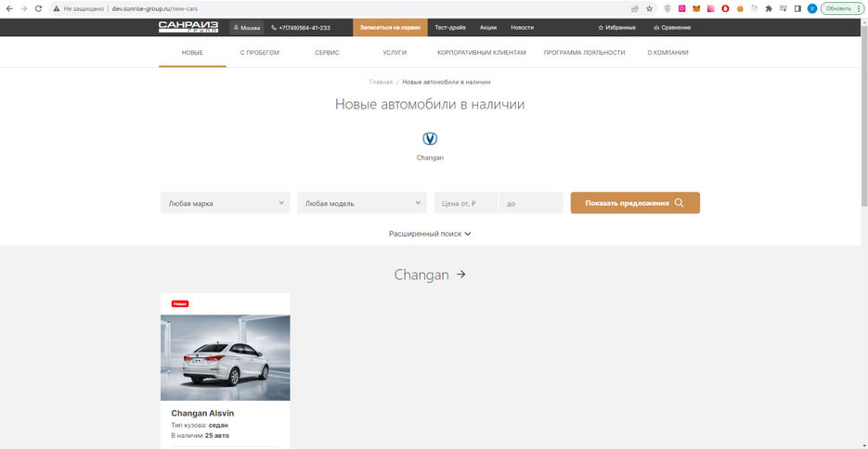Screen dimensions: 868x449
Task: Bookmark this page with the star icon
Action: [649, 9]
